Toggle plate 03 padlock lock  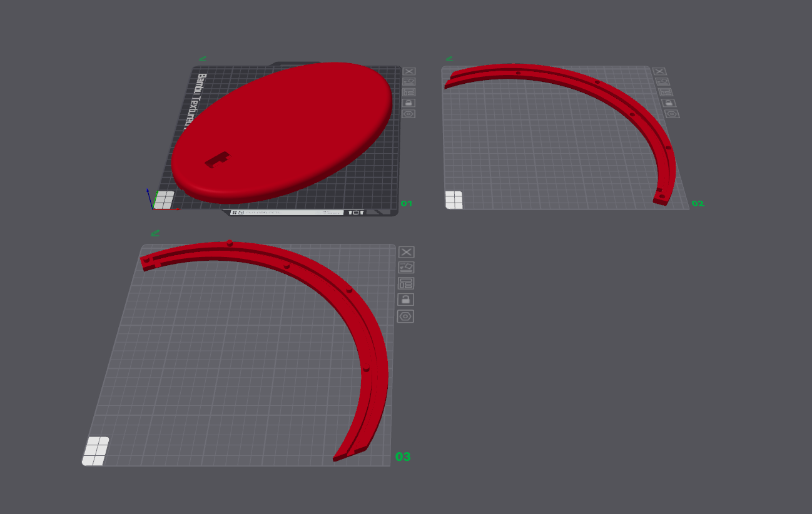[406, 300]
